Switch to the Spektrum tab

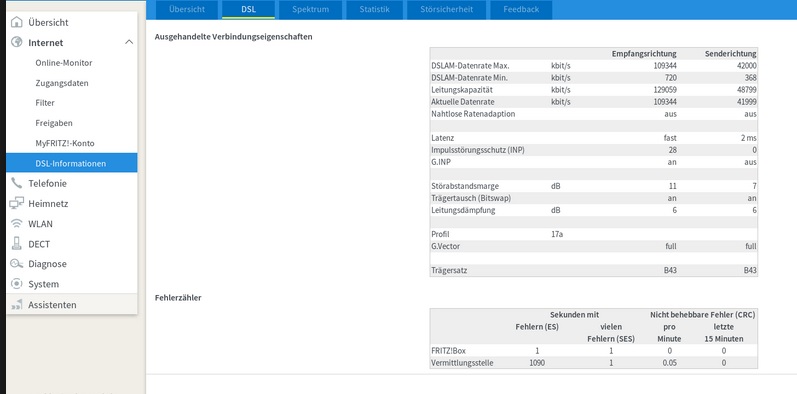tap(311, 9)
